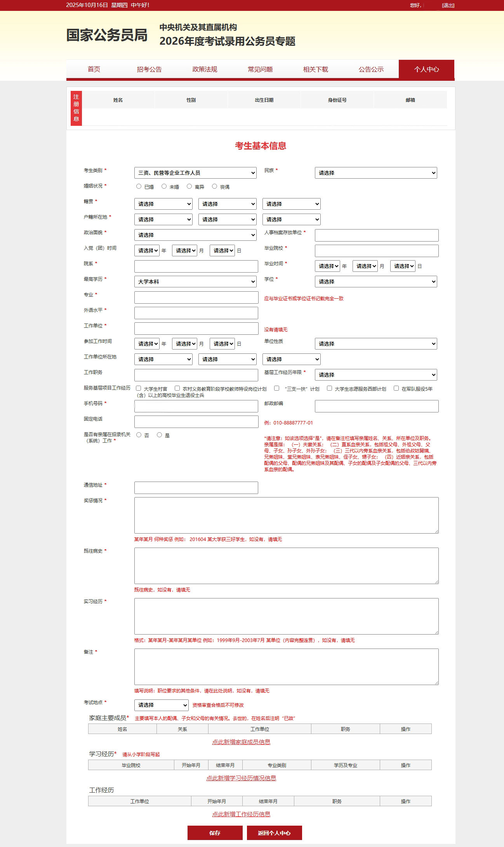The width and height of the screenshot is (504, 847).
Task: Open the 考试地点 dropdown
Action: 161,705
